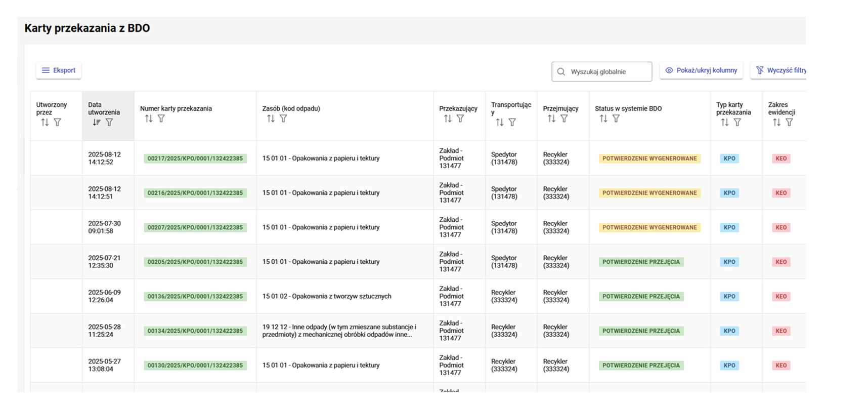Open Status w systemie BDO filter
The height and width of the screenshot is (401, 868).
tap(616, 118)
